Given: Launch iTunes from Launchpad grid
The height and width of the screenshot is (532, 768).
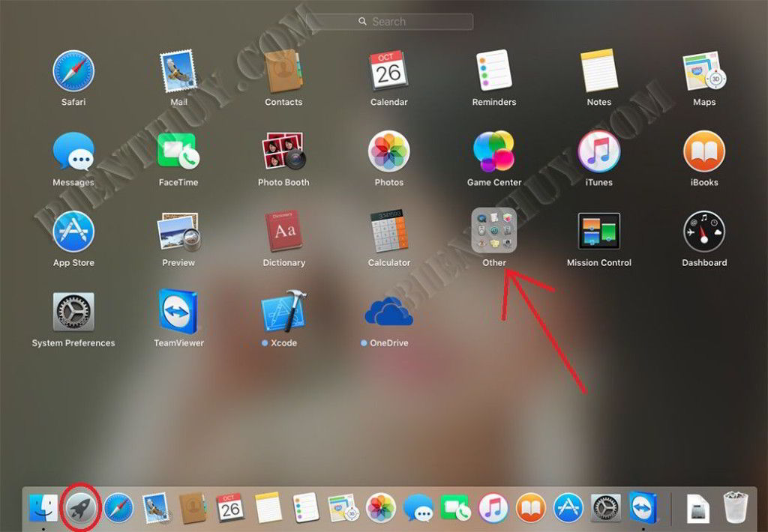Looking at the screenshot, I should click(599, 151).
